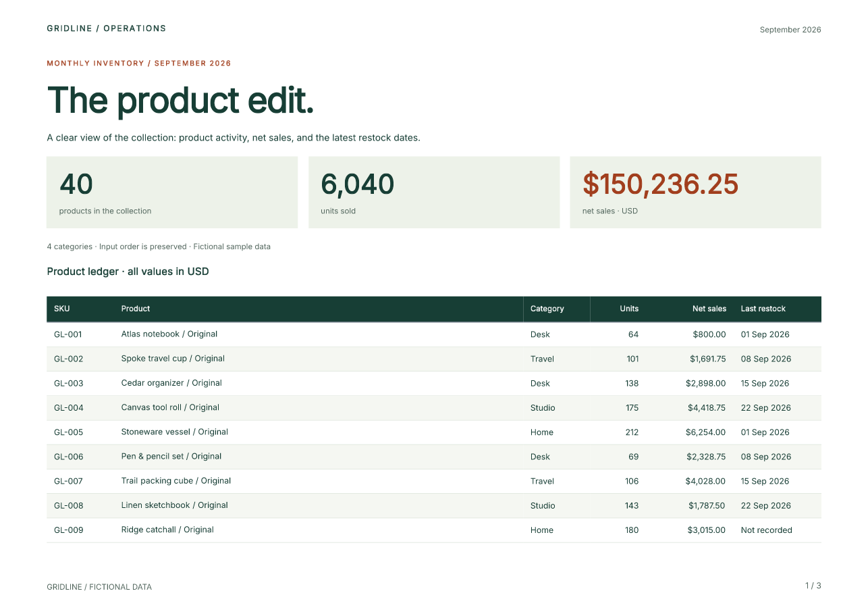Image resolution: width=868 pixels, height=614 pixels.
Task: Click SKU GL-007
Action: 69,481
